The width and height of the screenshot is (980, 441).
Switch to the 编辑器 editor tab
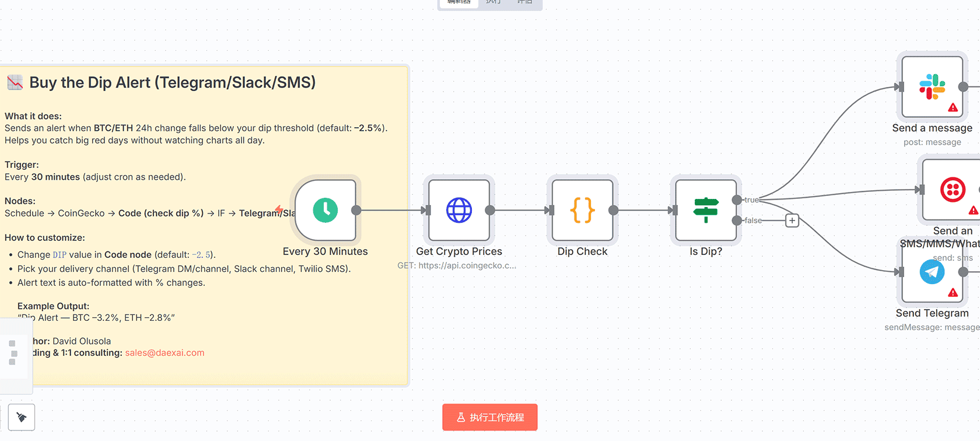pos(459,2)
